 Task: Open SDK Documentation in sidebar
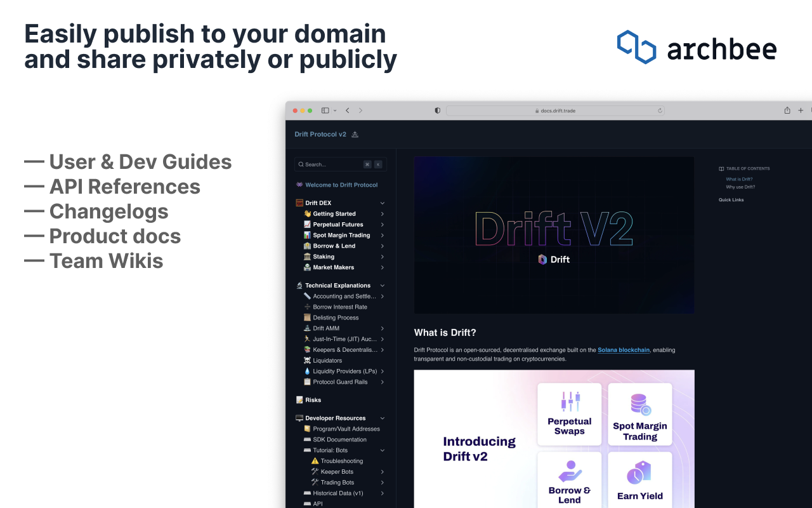point(339,440)
